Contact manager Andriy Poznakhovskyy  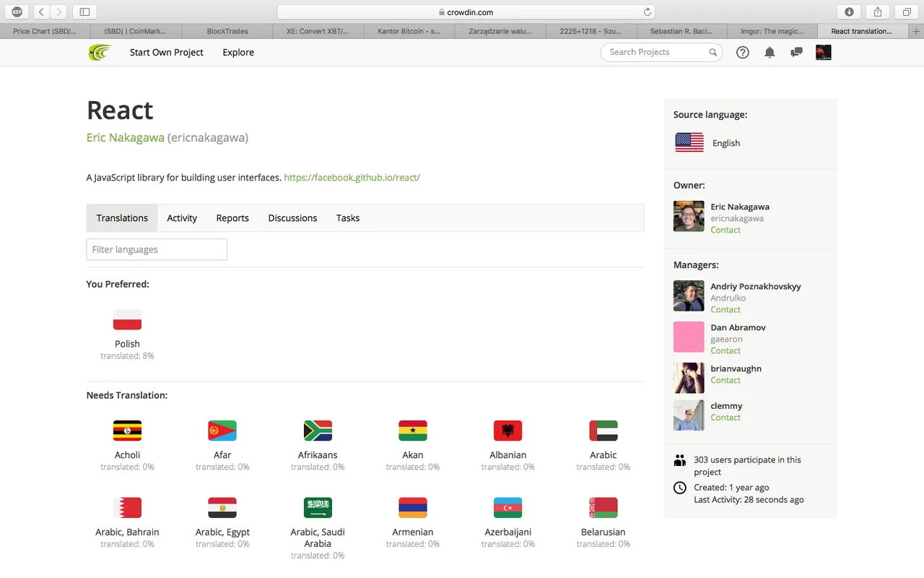725,309
